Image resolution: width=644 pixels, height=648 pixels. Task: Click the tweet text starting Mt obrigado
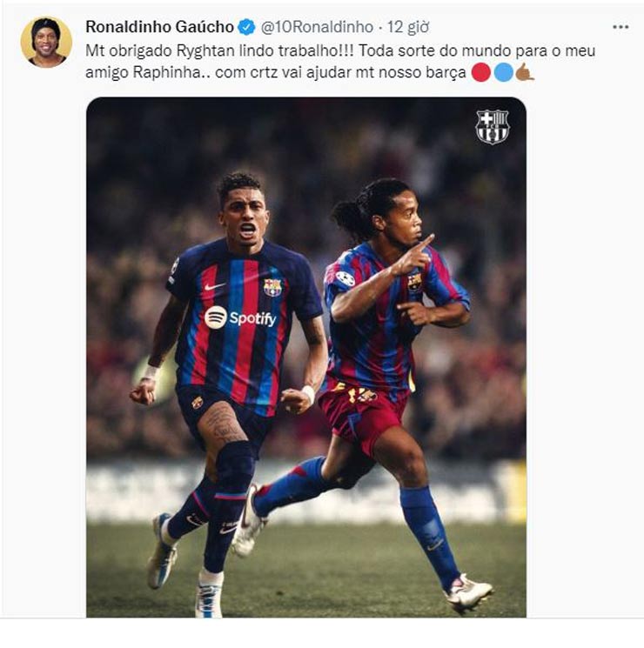340,62
